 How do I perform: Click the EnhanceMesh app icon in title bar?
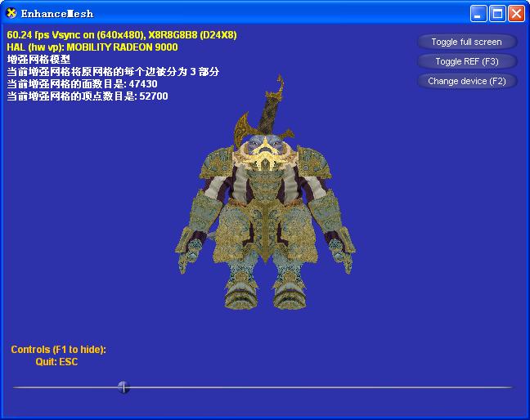11,13
